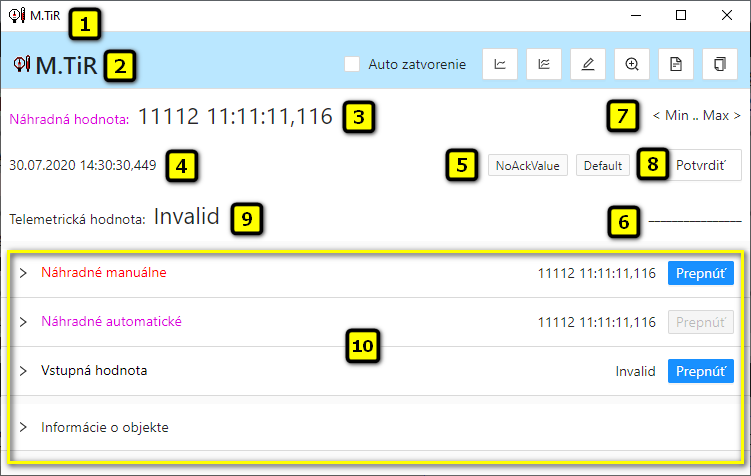751x476 pixels.
Task: Click Prepnúť for Náhradné manuálne
Action: [700, 273]
